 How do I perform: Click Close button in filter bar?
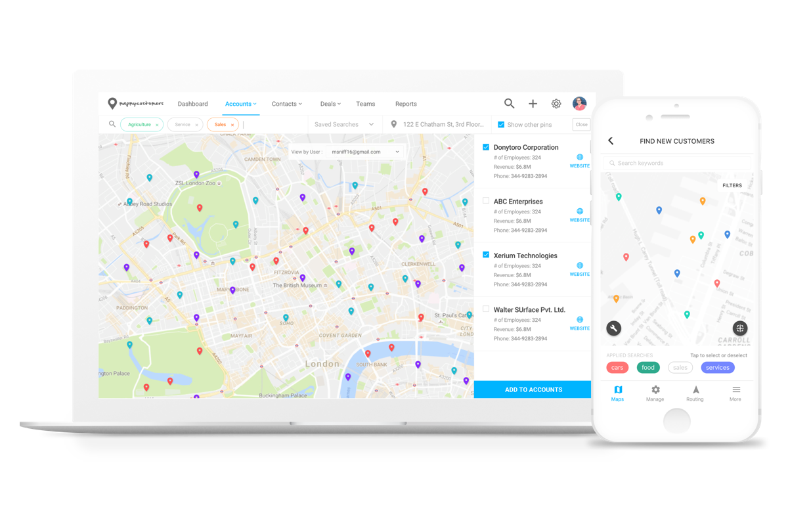click(x=582, y=124)
